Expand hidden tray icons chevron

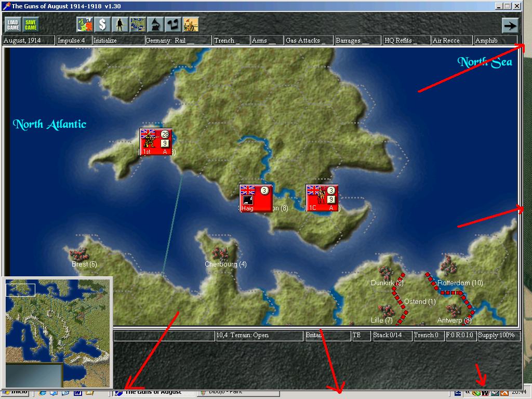click(468, 393)
